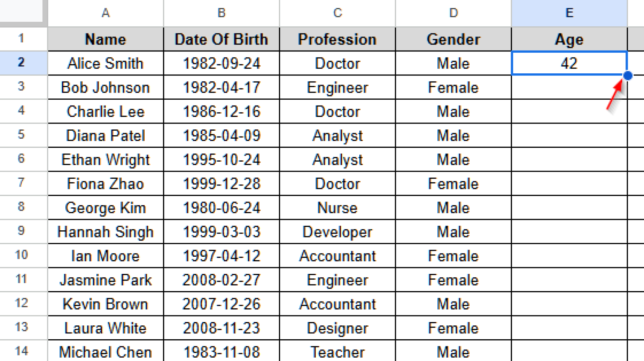Select the Teacher cell in row 14

337,352
